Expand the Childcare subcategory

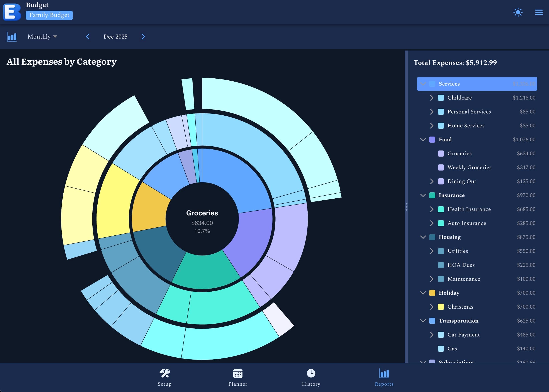[432, 98]
